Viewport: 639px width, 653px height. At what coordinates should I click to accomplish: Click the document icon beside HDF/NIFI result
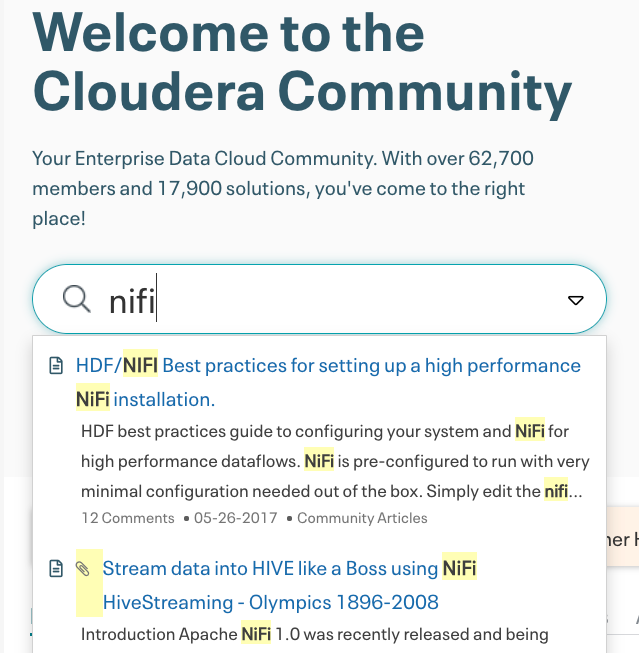tap(56, 366)
